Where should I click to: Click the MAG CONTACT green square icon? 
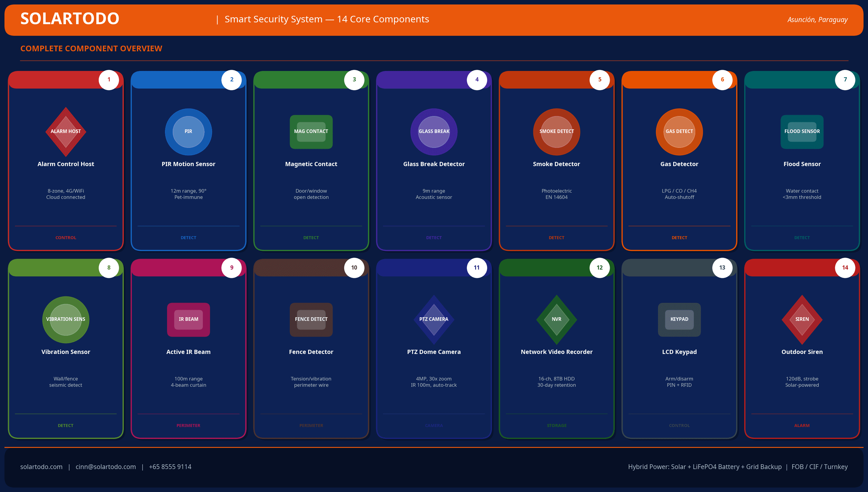[311, 132]
